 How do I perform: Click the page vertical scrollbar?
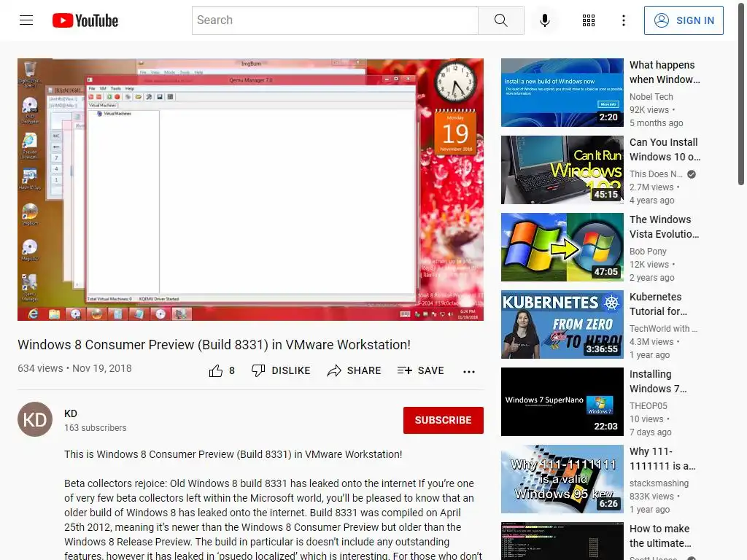click(741, 96)
